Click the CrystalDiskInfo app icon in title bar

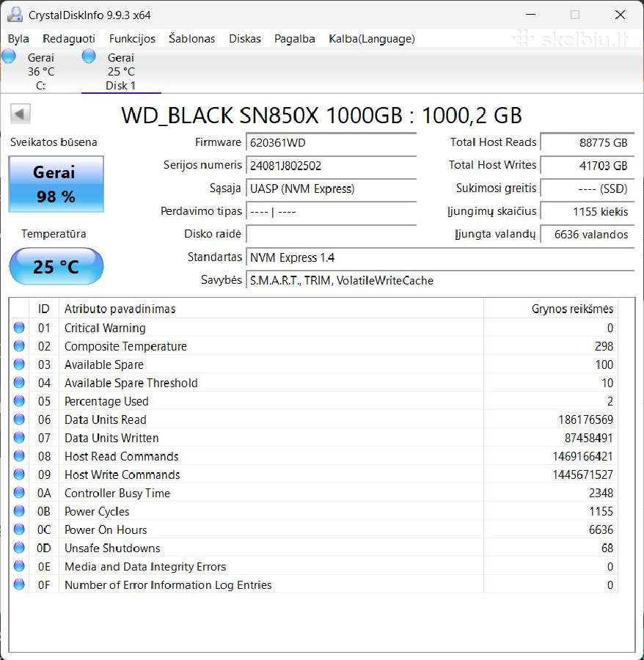click(x=15, y=15)
